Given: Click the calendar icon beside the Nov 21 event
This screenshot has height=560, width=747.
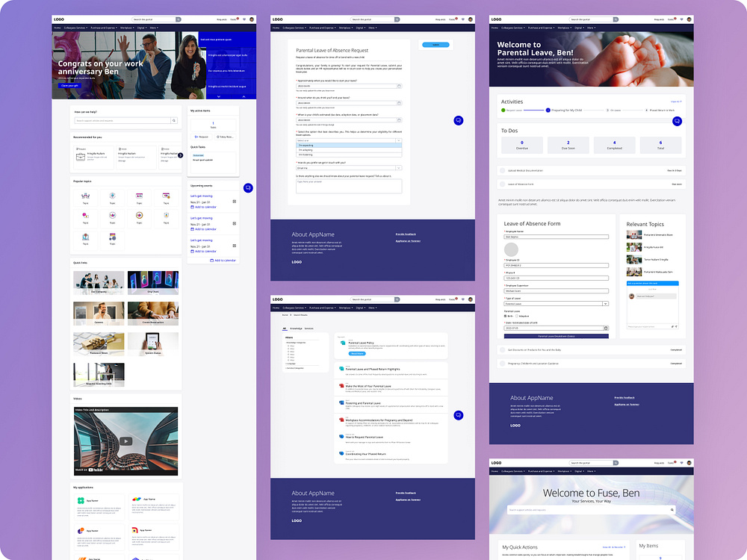Looking at the screenshot, I should coord(235,202).
